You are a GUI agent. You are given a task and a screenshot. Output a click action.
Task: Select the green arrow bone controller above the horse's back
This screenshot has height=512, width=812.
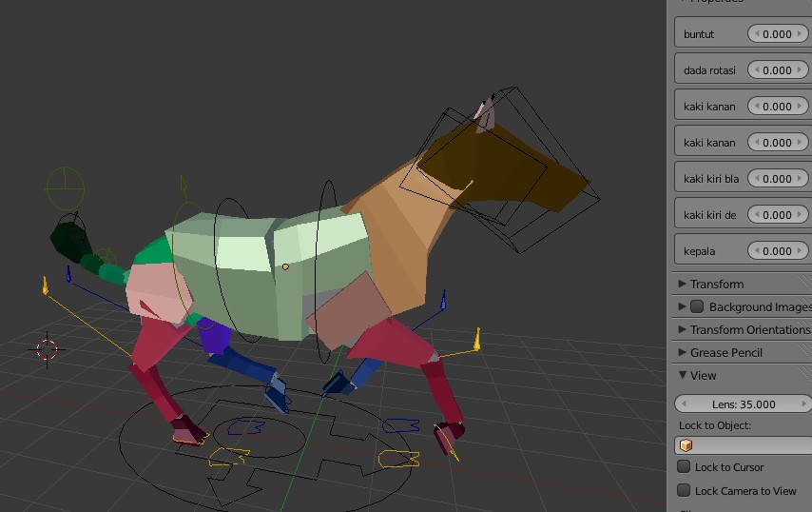(184, 188)
